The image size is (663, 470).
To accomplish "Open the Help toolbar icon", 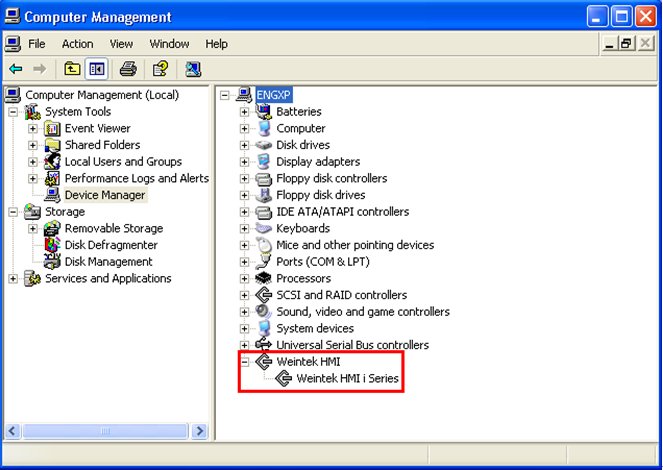I will click(x=160, y=68).
